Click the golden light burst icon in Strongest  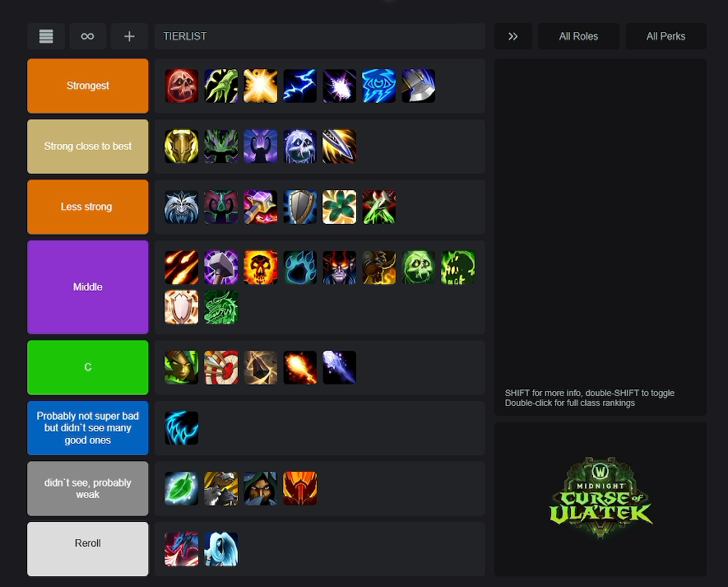(261, 86)
